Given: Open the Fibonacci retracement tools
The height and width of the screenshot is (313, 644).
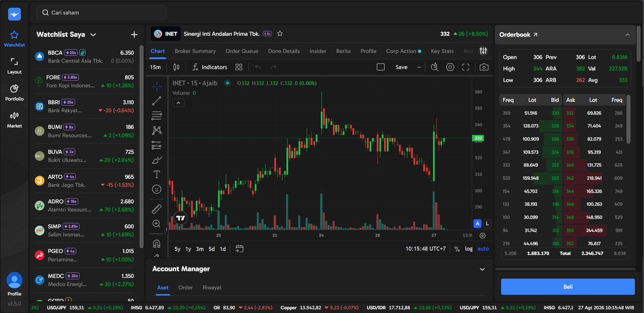Looking at the screenshot, I should click(x=157, y=115).
